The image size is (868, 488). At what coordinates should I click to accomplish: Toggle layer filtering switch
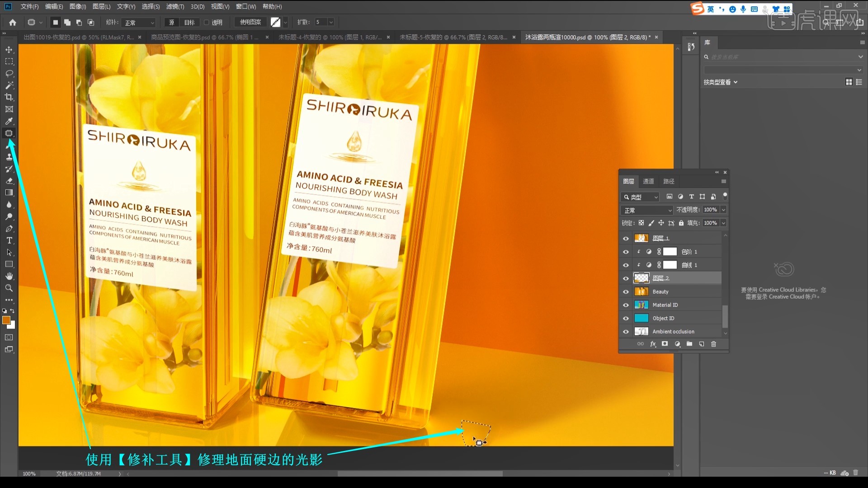click(x=725, y=196)
